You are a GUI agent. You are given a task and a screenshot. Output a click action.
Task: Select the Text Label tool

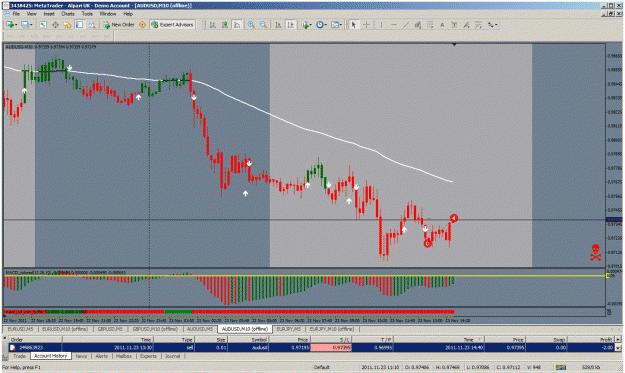(454, 25)
